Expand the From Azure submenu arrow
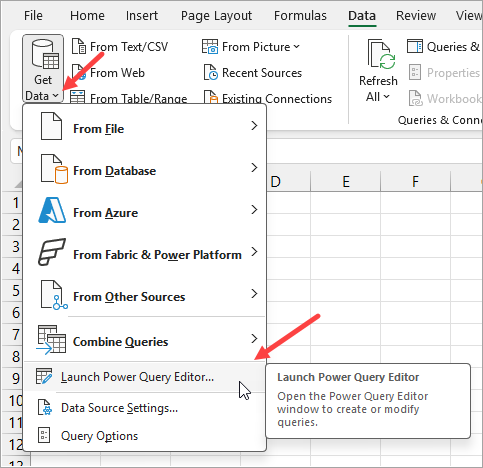This screenshot has height=468, width=483. [254, 210]
